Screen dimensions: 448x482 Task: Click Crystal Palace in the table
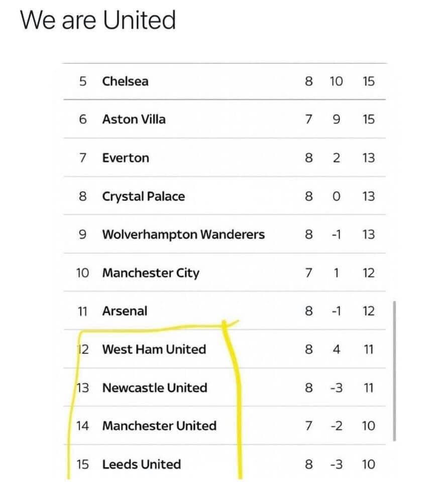[143, 196]
